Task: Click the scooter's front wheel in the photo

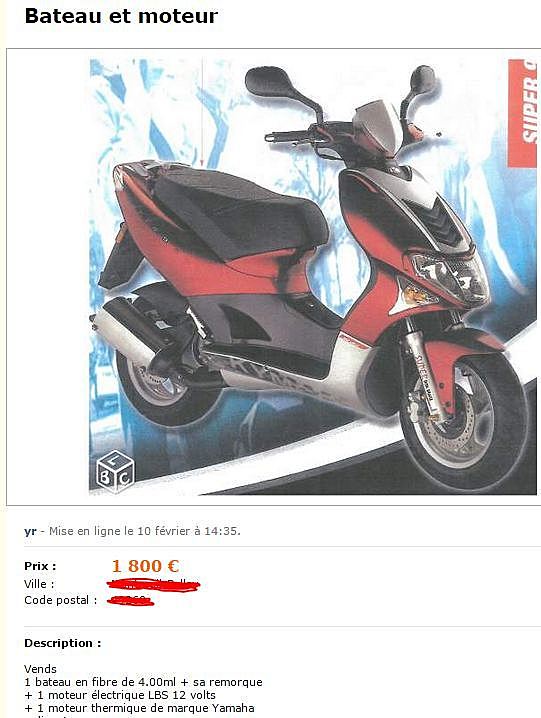Action: (465, 421)
